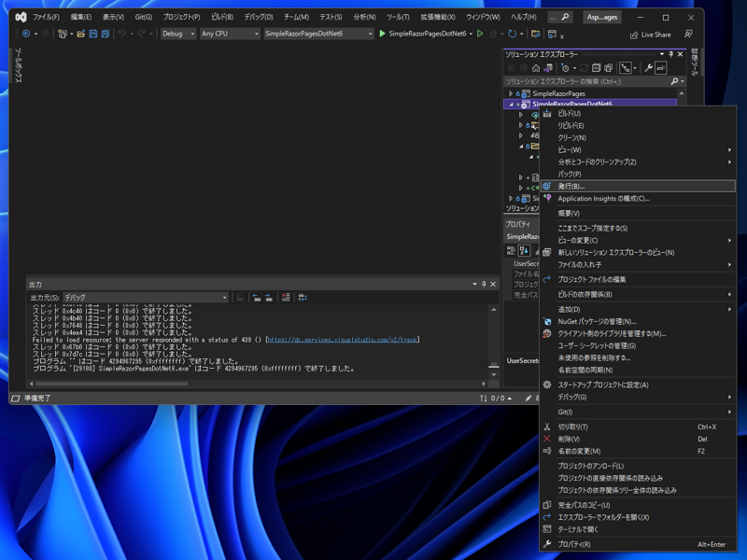Viewport: 747px width, 560px height.
Task: Pin the output panel
Action: (484, 285)
